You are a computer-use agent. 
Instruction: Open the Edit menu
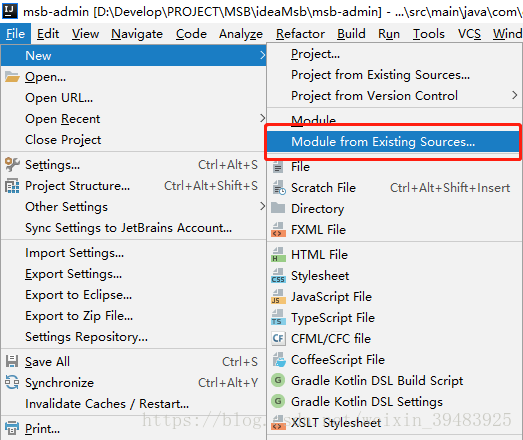(48, 34)
